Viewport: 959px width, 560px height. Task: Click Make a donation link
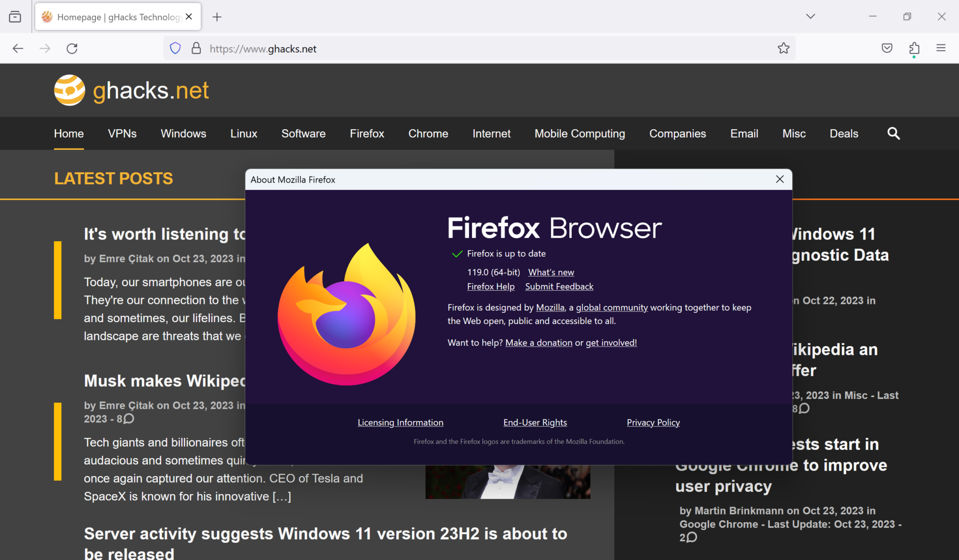[x=539, y=342]
